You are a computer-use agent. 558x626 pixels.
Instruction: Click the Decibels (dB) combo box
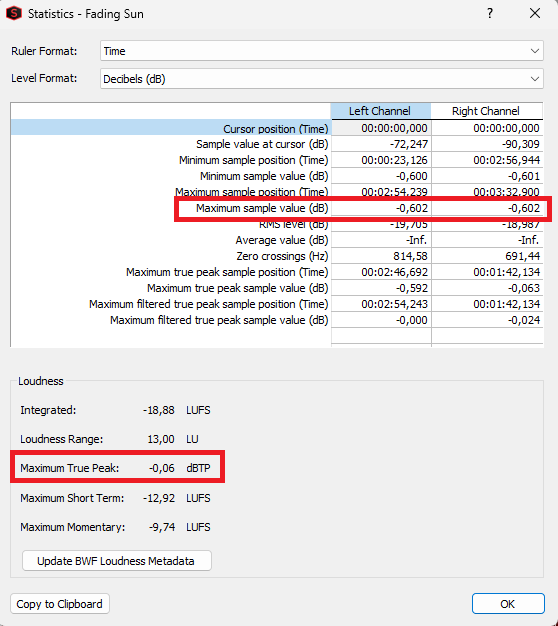(322, 79)
